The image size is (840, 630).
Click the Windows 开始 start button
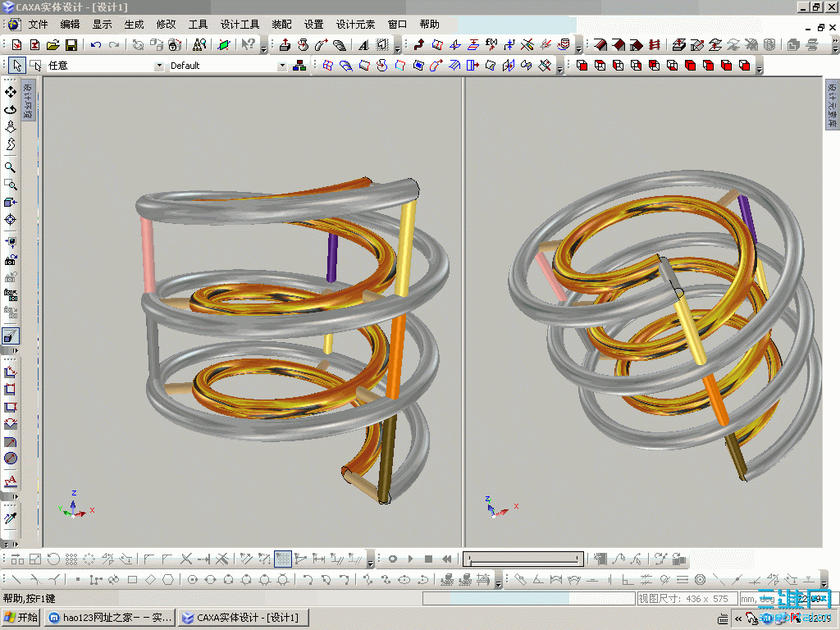click(21, 618)
